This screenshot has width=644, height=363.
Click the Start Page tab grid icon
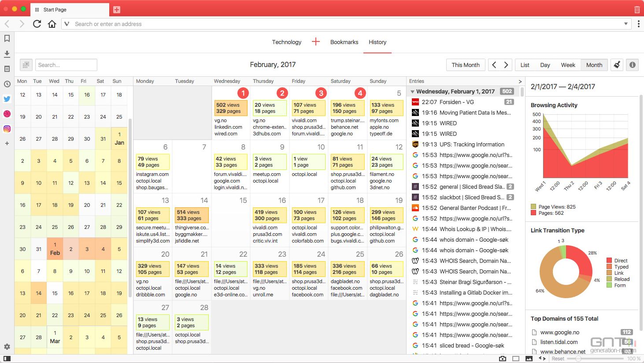[37, 10]
